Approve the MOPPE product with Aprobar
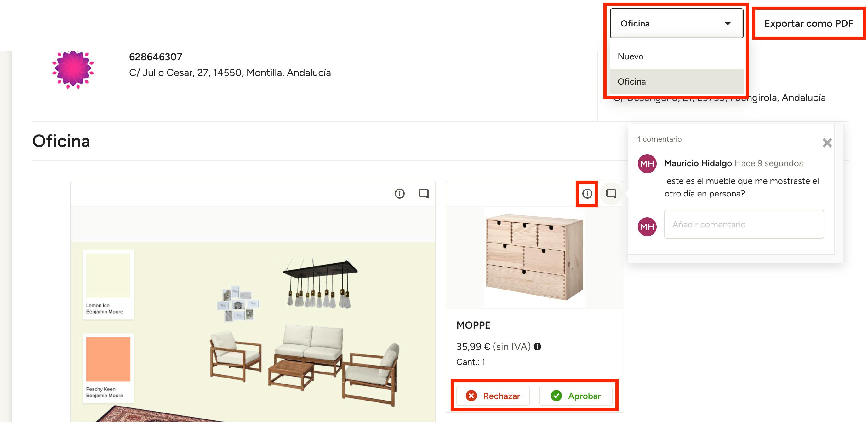The image size is (868, 422). tap(575, 396)
